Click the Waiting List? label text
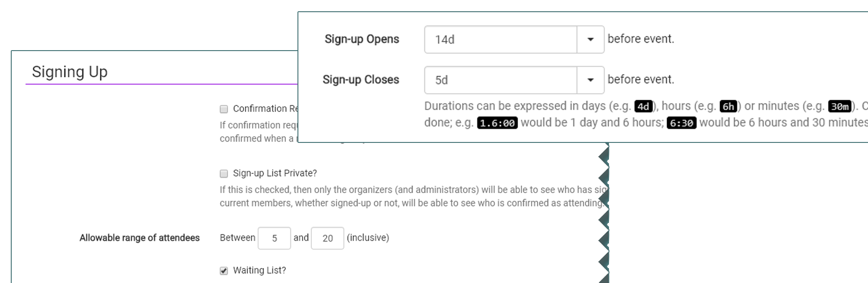 pyautogui.click(x=260, y=270)
